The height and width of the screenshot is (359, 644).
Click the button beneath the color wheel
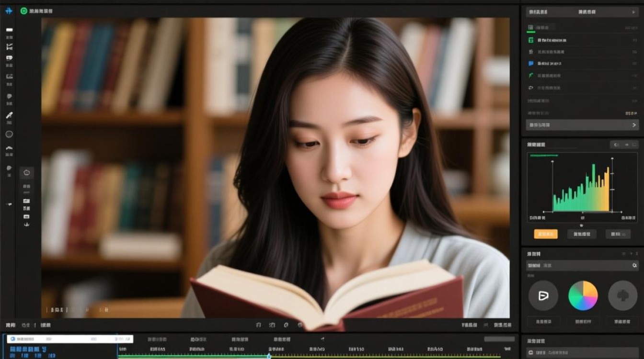[583, 322]
